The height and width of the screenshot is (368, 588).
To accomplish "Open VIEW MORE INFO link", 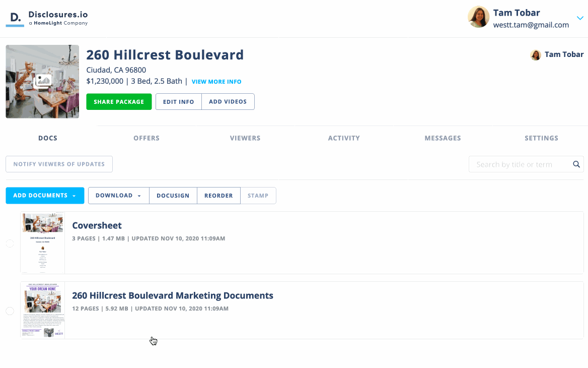I will (216, 81).
